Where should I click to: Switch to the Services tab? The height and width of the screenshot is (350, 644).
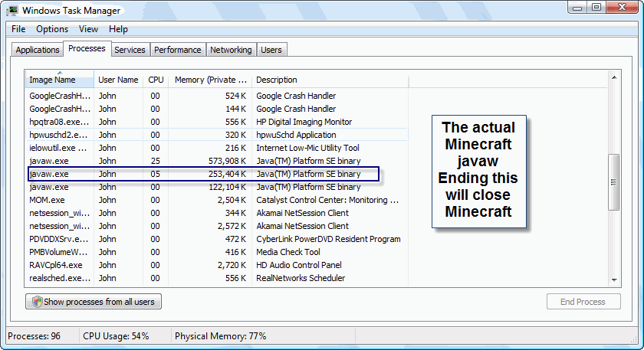coord(130,50)
